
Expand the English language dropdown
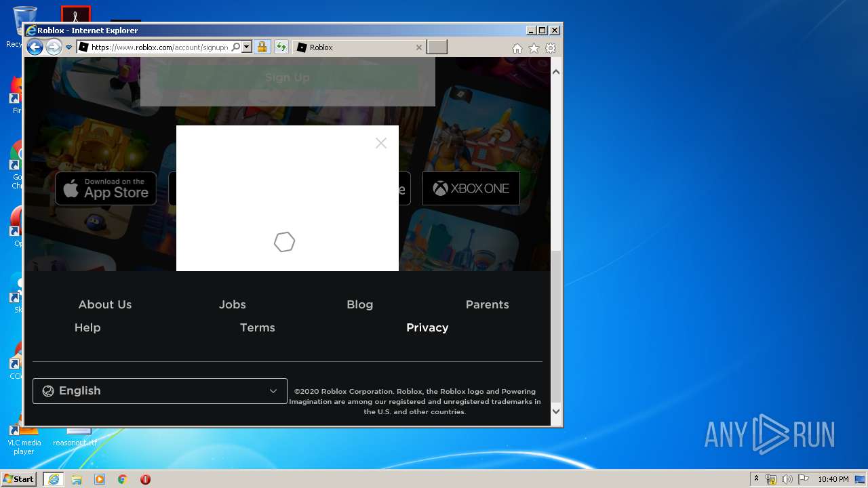click(160, 391)
